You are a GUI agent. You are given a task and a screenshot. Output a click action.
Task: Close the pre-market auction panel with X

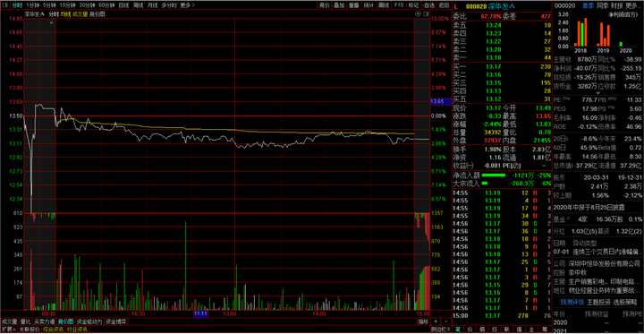51,22
